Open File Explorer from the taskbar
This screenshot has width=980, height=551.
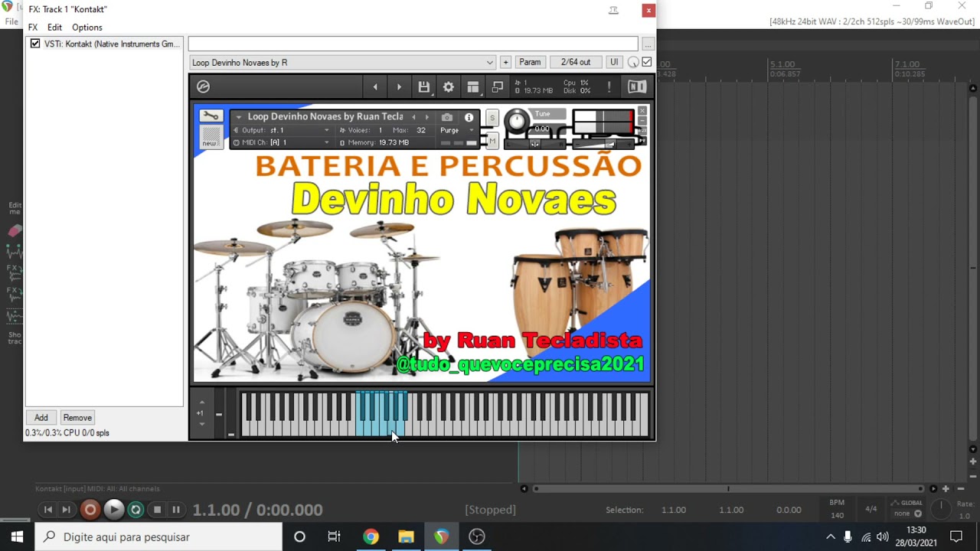(x=406, y=536)
